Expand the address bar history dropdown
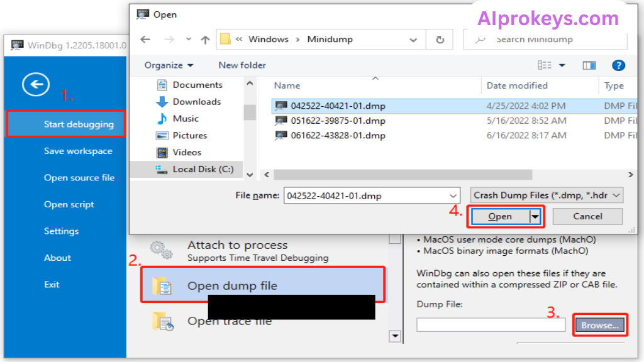This screenshot has width=644, height=362. click(413, 40)
